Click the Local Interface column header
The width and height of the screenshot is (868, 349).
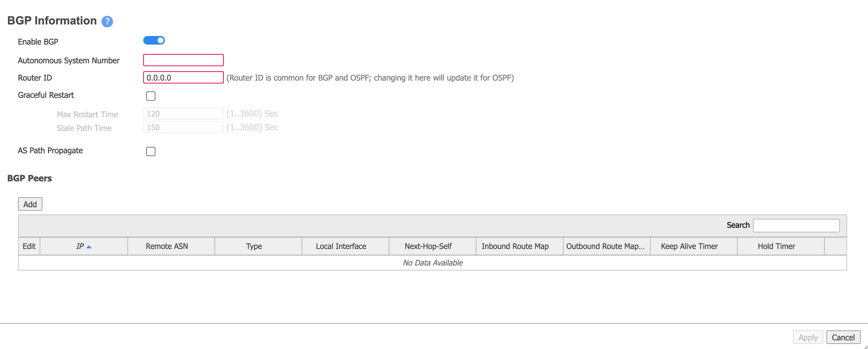pos(340,246)
